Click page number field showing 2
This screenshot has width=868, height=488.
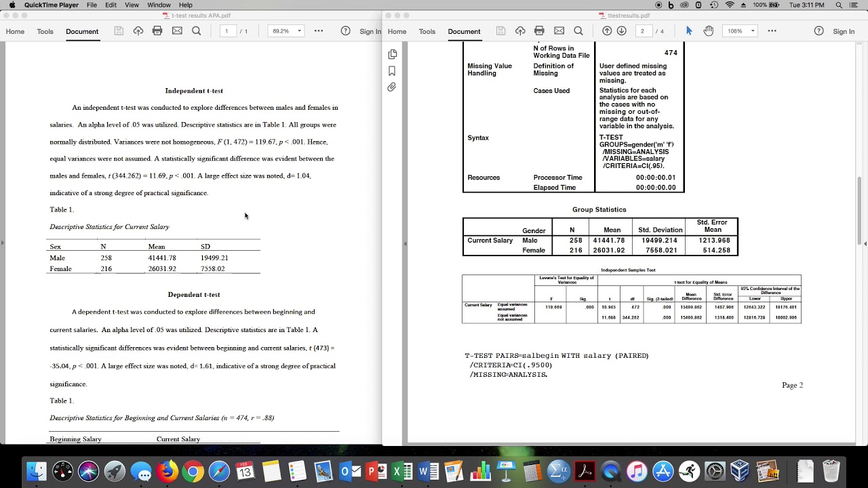pos(642,31)
